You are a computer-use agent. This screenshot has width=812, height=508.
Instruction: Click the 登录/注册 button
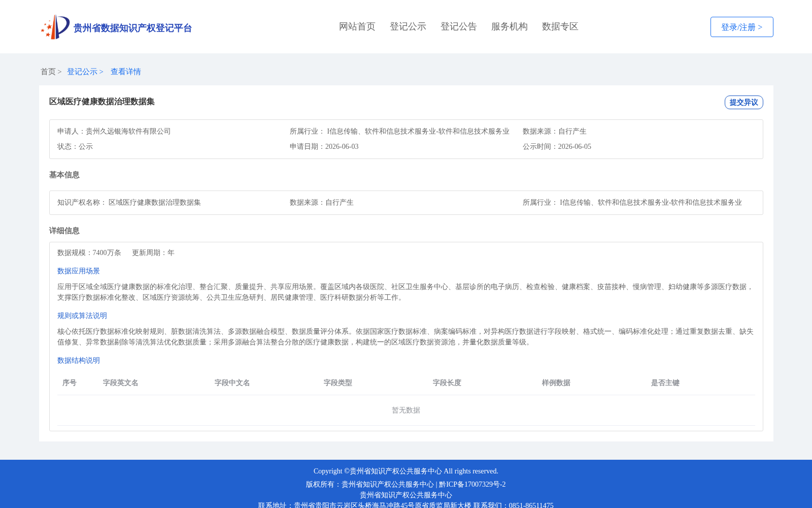(x=741, y=27)
